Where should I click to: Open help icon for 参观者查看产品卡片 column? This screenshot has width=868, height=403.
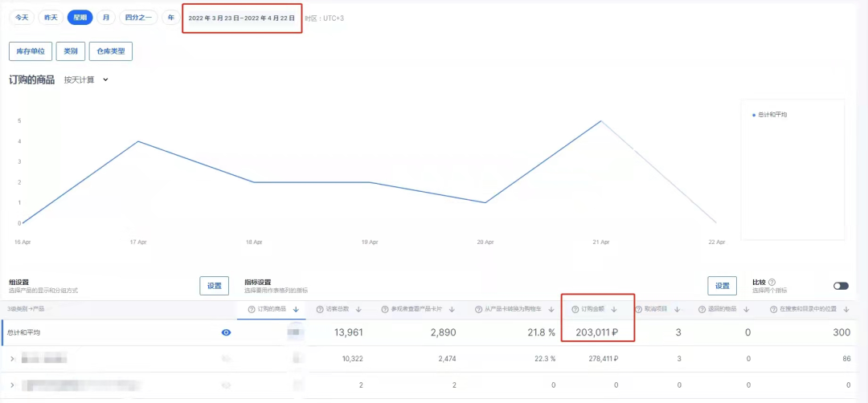pyautogui.click(x=384, y=309)
